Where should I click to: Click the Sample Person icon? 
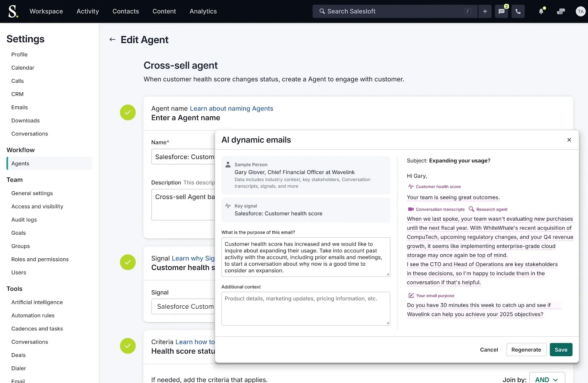pos(228,164)
